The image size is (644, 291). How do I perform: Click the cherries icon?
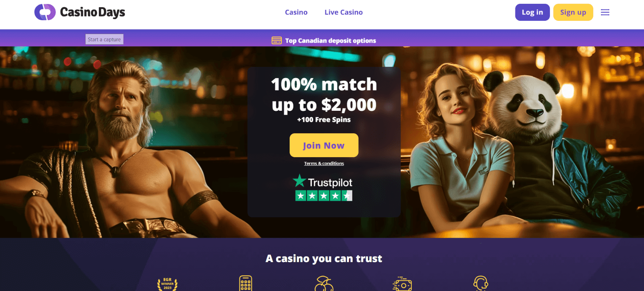tap(324, 283)
